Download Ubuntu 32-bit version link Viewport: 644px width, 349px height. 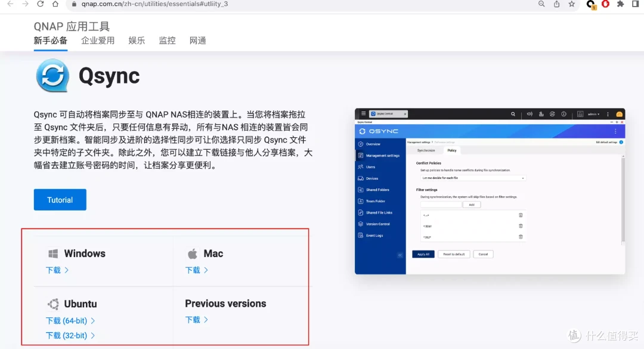pyautogui.click(x=70, y=335)
